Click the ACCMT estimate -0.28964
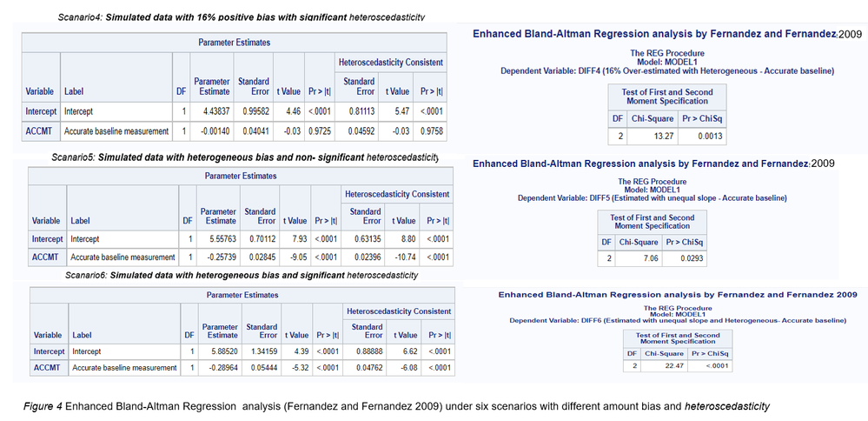 point(222,368)
